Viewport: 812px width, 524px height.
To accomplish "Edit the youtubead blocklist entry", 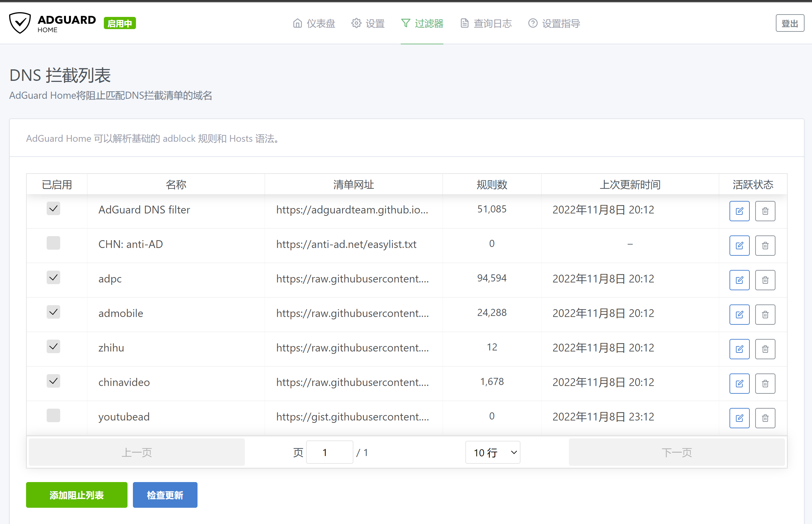I will coord(739,418).
